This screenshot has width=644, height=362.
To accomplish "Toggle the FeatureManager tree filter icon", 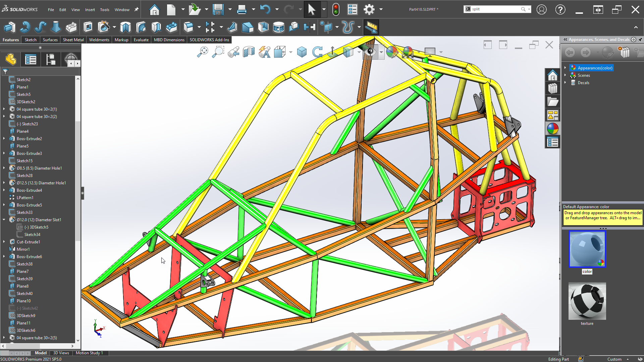I will [5, 71].
